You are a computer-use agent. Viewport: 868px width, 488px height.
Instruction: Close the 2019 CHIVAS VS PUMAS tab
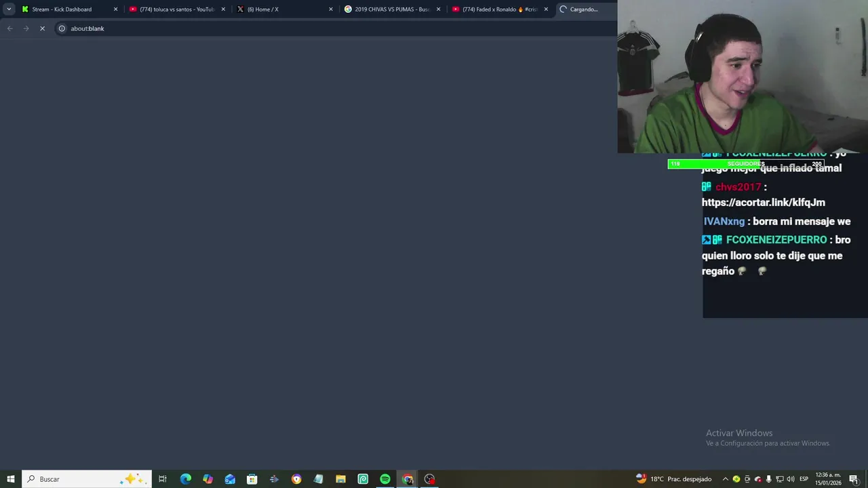point(438,9)
